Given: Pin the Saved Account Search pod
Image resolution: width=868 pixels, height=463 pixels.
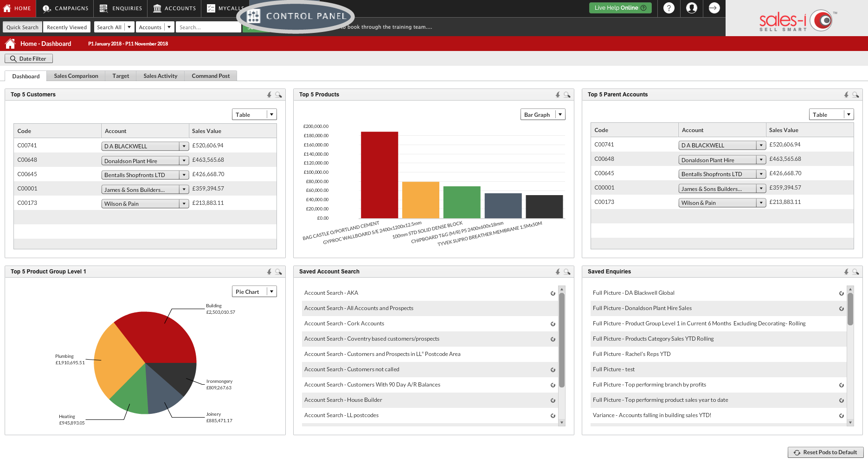Looking at the screenshot, I should click(558, 272).
